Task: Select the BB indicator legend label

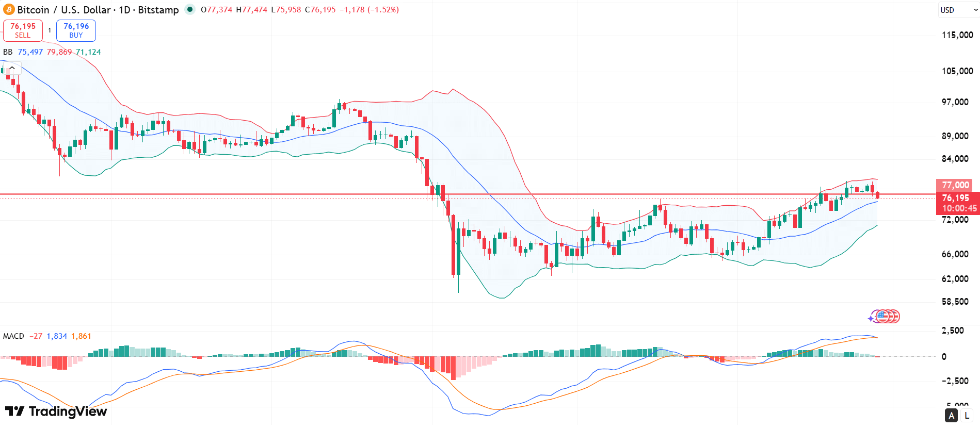Action: (8, 52)
